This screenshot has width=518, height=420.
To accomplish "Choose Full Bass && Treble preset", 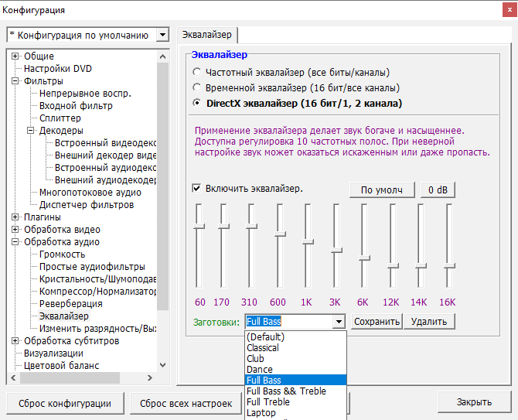I will 295,391.
